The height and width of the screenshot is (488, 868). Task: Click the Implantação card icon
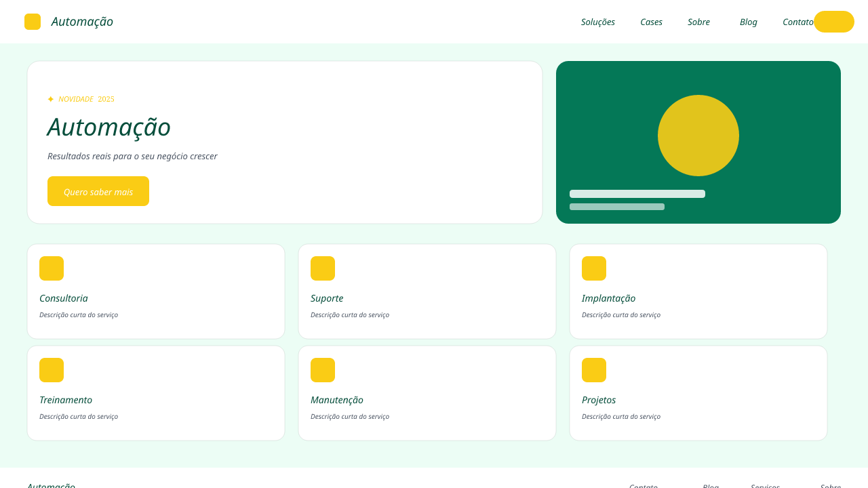click(594, 268)
